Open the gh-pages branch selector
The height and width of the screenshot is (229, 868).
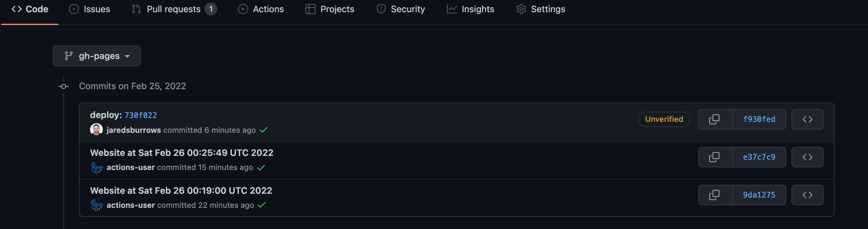pos(97,55)
